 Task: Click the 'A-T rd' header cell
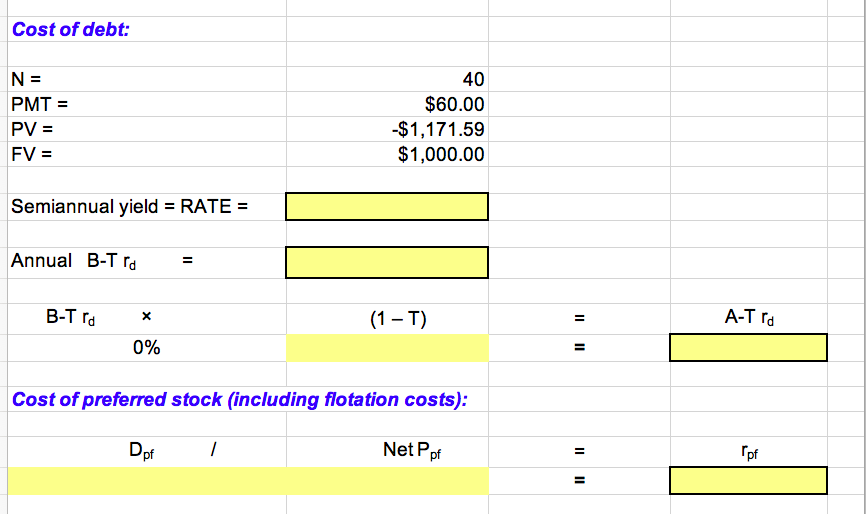[x=748, y=318]
